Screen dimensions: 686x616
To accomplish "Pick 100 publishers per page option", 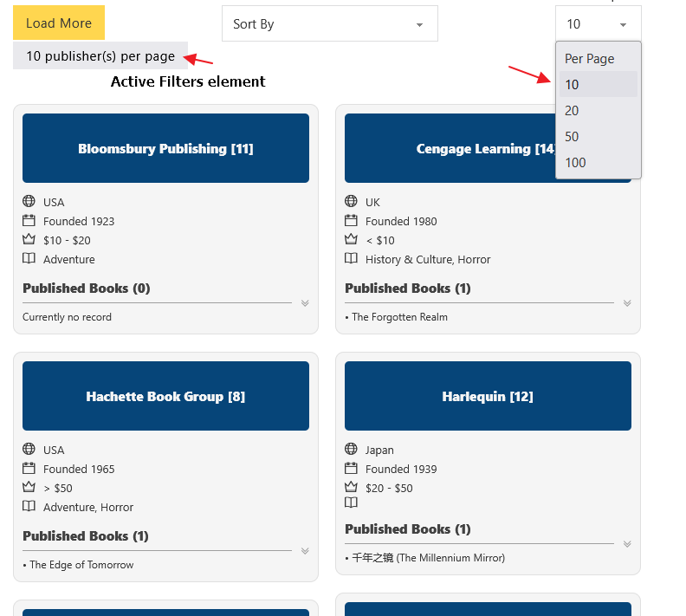I will point(575,162).
